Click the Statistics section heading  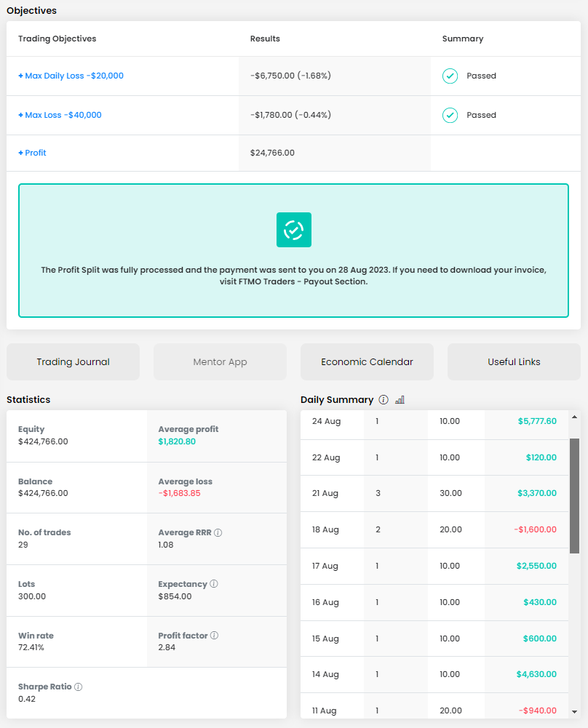(28, 400)
